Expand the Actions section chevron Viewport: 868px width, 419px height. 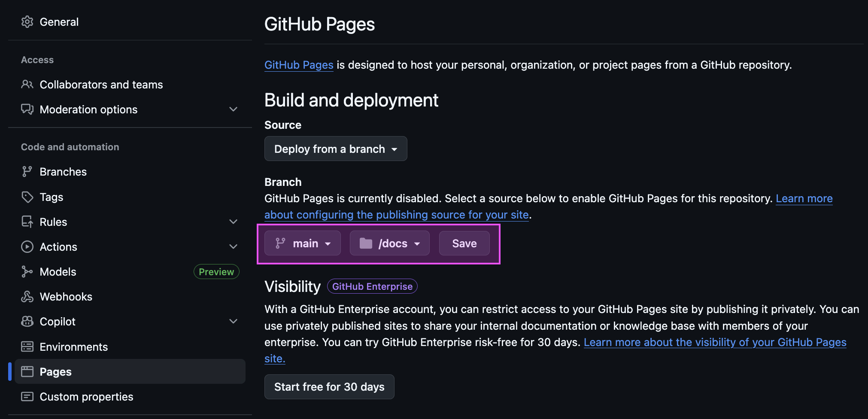point(233,247)
